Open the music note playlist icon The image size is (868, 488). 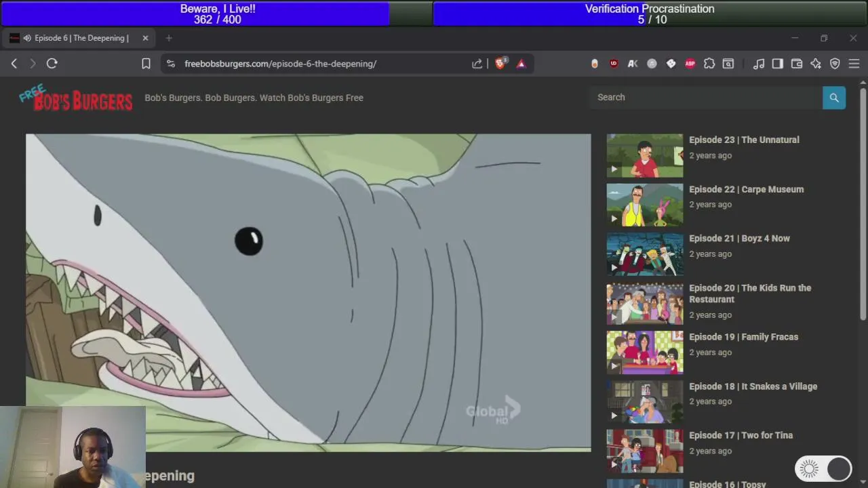pyautogui.click(x=759, y=64)
